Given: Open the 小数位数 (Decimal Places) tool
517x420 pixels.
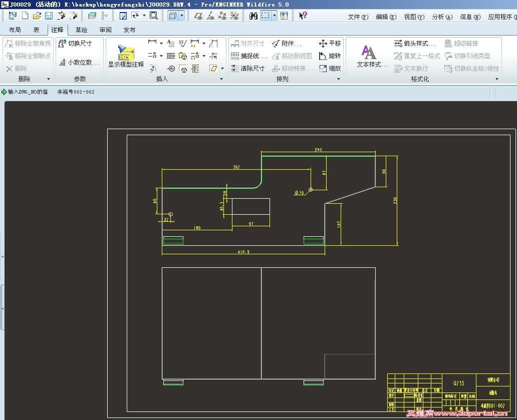Looking at the screenshot, I should (79, 63).
